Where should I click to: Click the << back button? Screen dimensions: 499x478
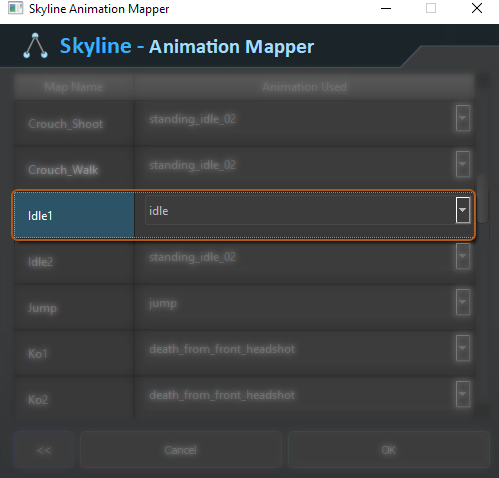[44, 450]
